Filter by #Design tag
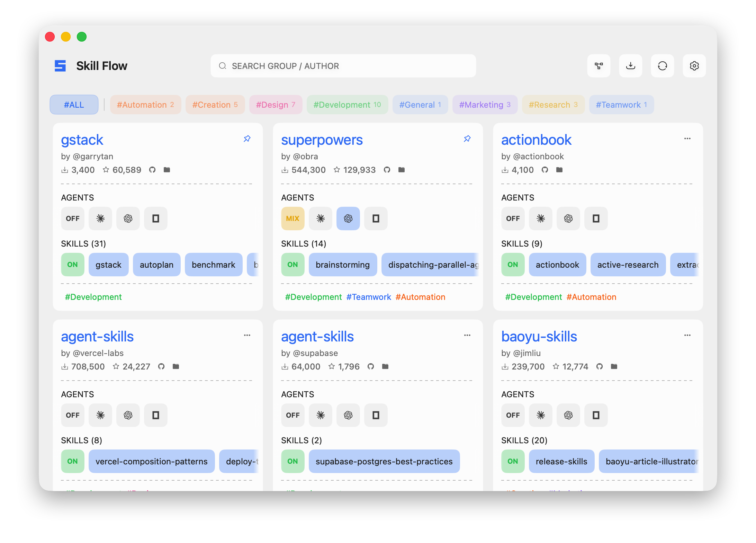The width and height of the screenshot is (756, 543). click(276, 105)
